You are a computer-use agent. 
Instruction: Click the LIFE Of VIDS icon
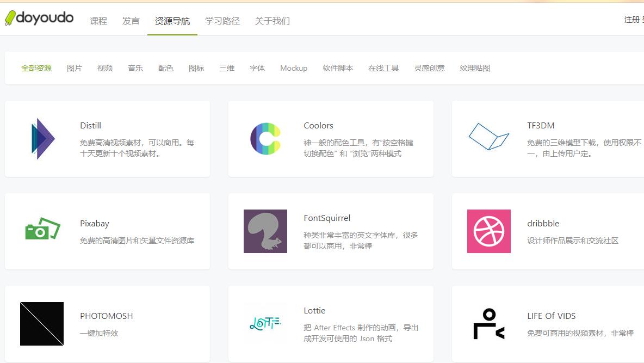point(488,323)
